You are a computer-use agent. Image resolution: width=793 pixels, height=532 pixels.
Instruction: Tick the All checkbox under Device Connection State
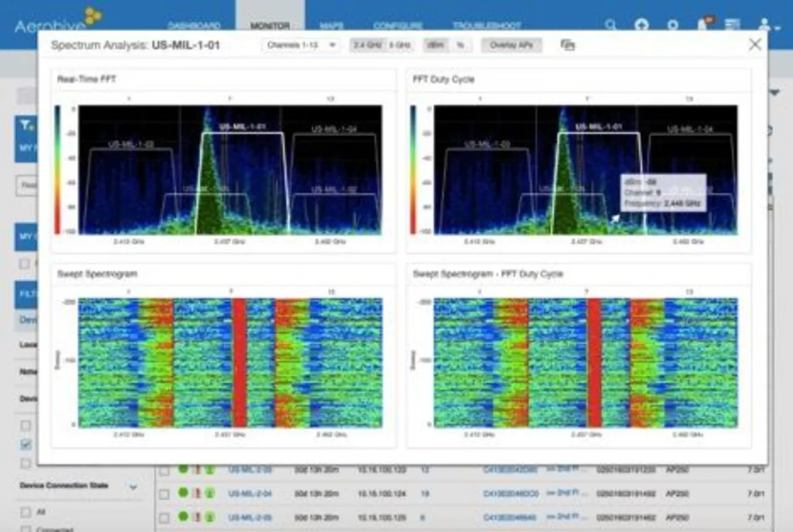(x=25, y=512)
